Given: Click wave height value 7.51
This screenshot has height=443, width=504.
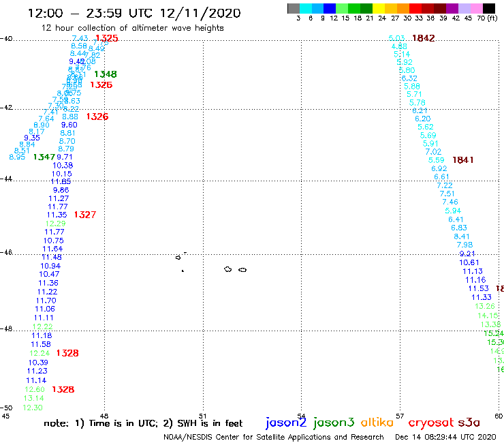Looking at the screenshot, I should pyautogui.click(x=447, y=194).
